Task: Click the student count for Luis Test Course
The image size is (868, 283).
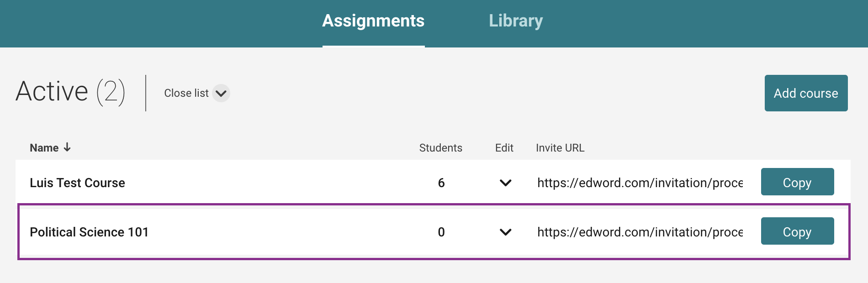Action: 441,183
